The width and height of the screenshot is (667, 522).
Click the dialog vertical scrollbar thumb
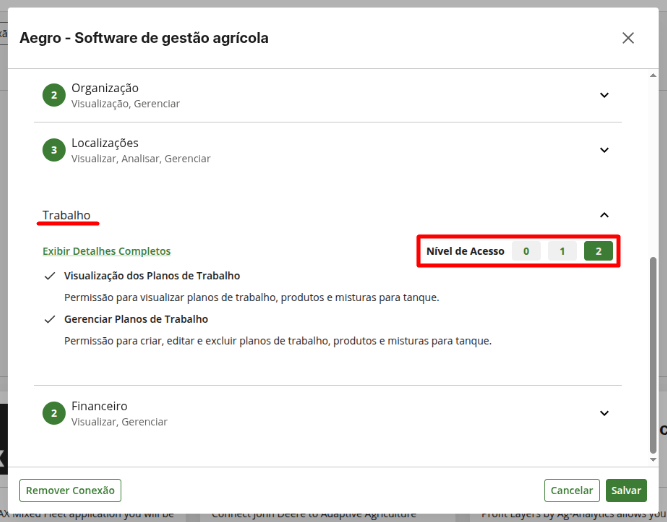click(x=653, y=355)
